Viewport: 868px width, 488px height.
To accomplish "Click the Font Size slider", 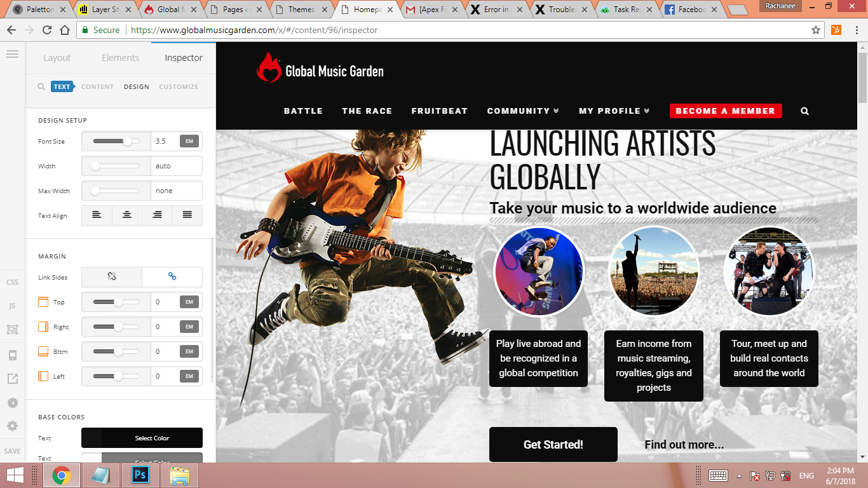I will pyautogui.click(x=116, y=141).
